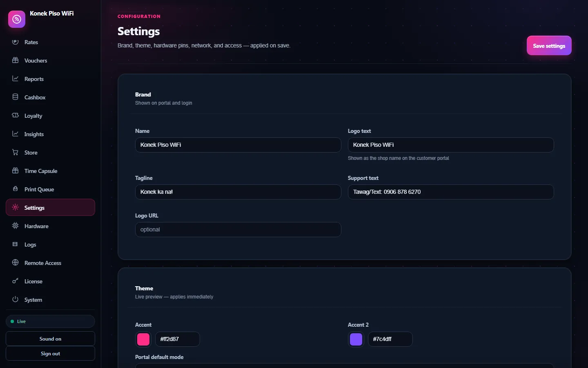Open Vouchers via its gift icon
588x368 pixels.
pyautogui.click(x=16, y=61)
